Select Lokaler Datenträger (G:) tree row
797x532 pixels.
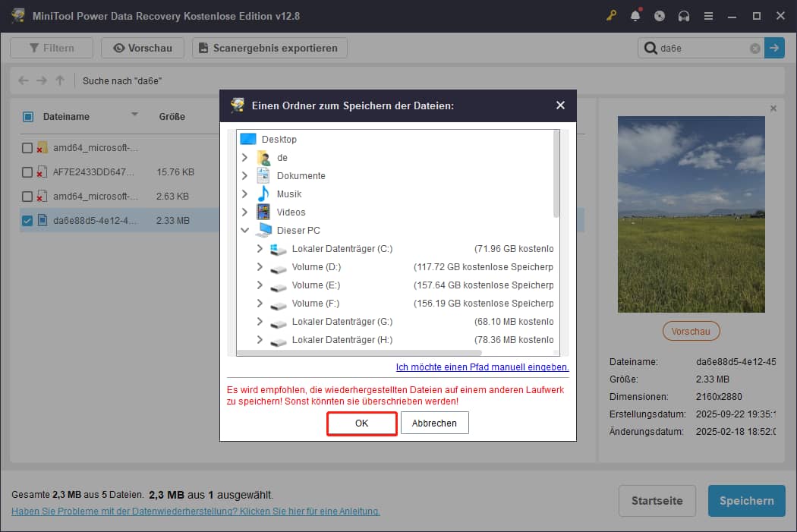pyautogui.click(x=342, y=322)
